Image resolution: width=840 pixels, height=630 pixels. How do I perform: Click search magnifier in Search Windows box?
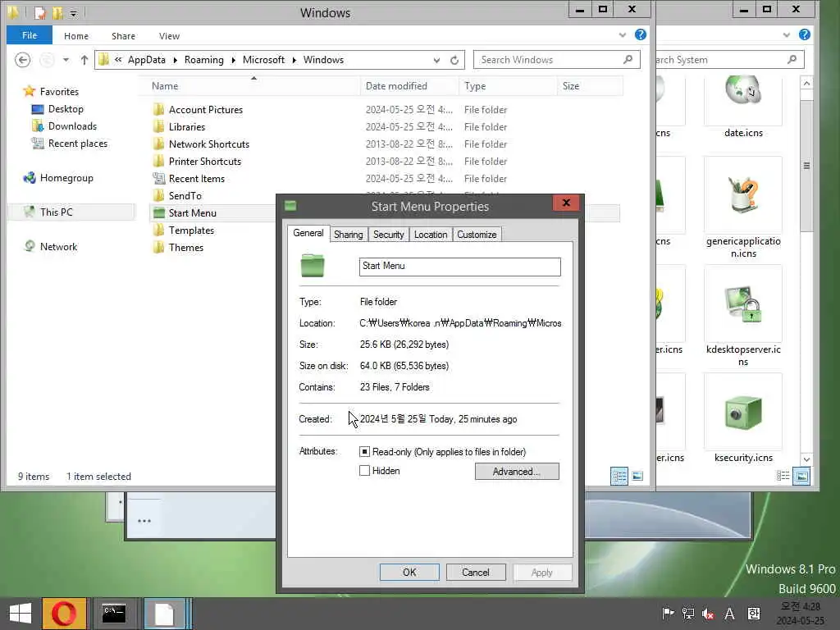pyautogui.click(x=628, y=59)
